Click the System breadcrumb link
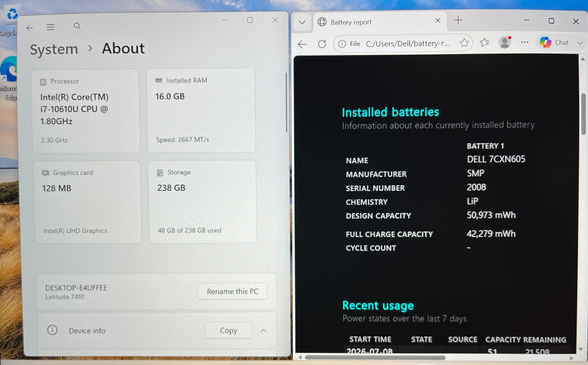This screenshot has width=588, height=365. [x=54, y=49]
